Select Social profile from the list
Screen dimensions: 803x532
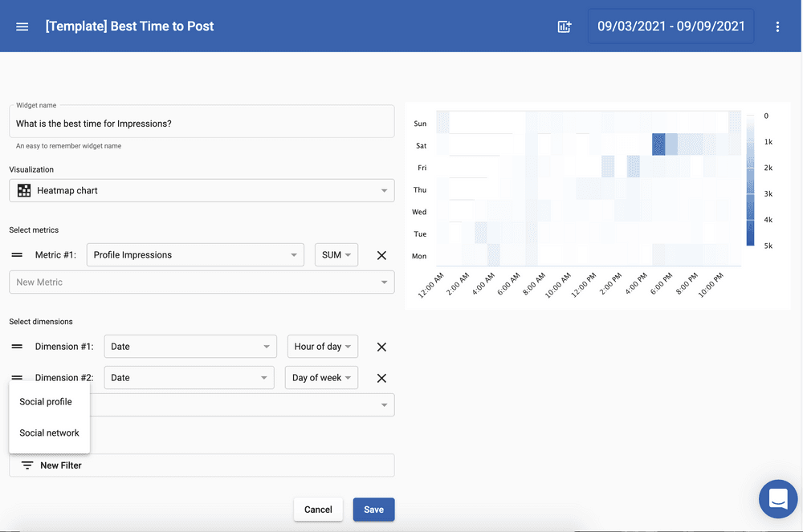click(46, 402)
